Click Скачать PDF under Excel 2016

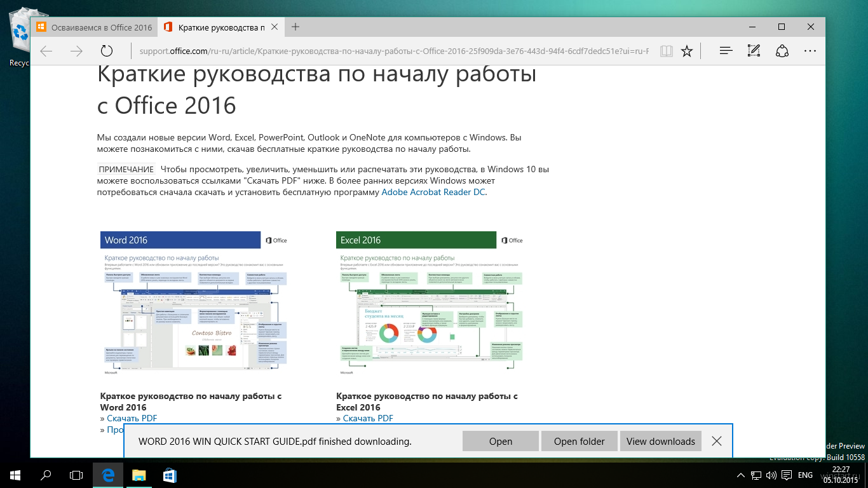(368, 418)
